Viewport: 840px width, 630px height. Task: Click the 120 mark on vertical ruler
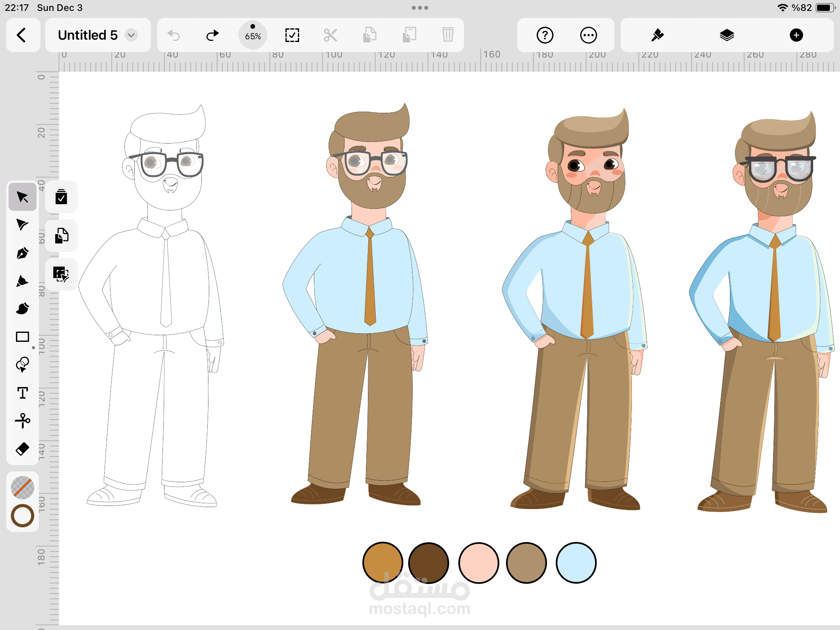click(x=42, y=399)
